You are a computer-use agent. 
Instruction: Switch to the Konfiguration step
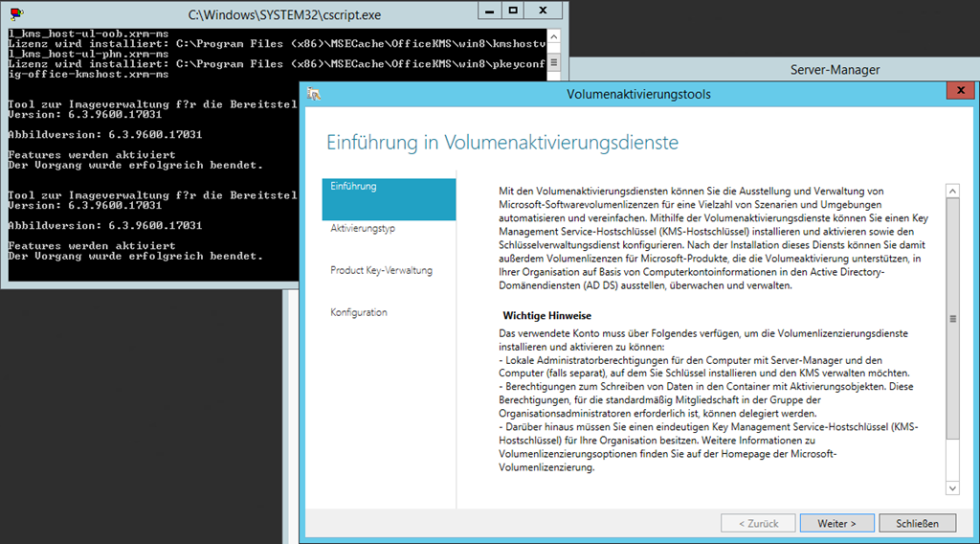click(x=359, y=313)
